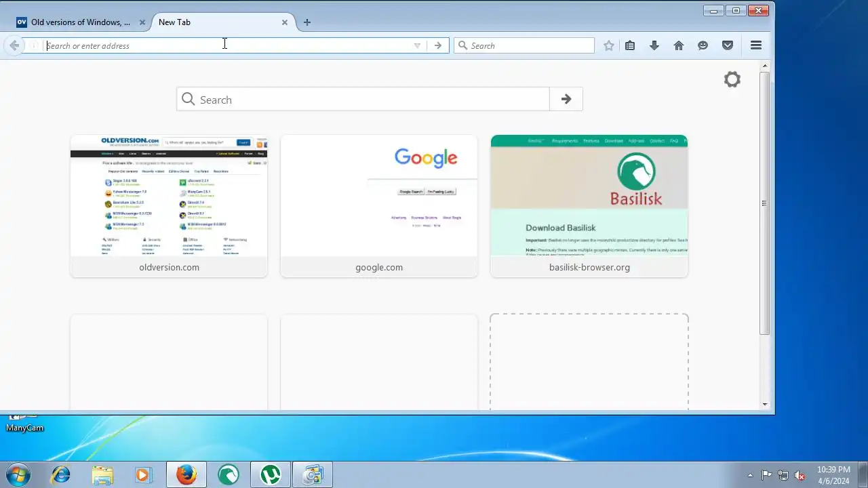Open Action Center flag in tray
This screenshot has width=868, height=488.
coord(766,475)
